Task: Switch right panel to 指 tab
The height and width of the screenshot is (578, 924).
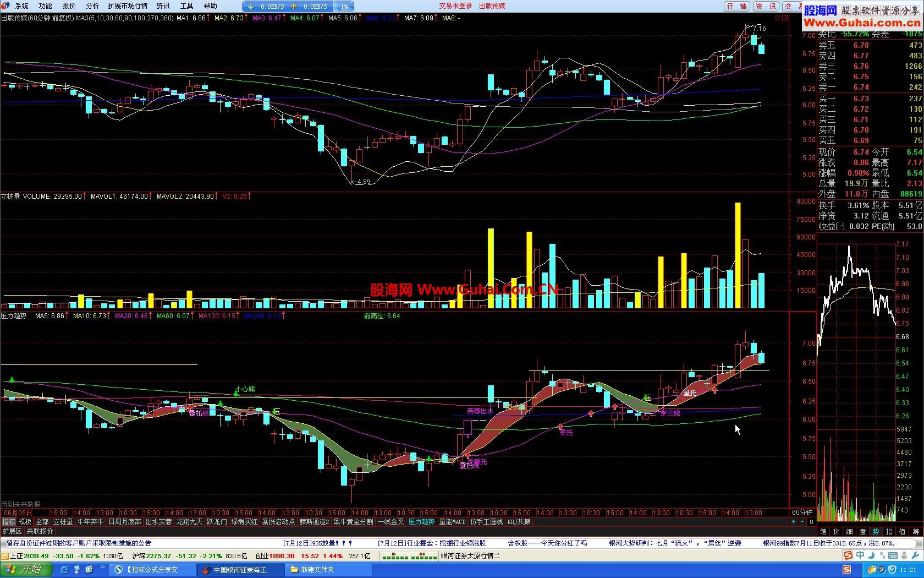Action: [889, 532]
